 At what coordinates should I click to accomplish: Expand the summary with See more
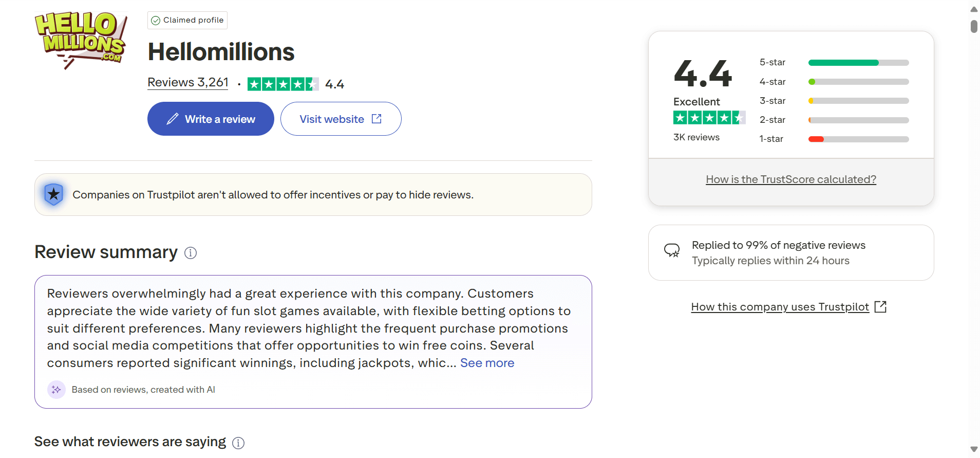(487, 363)
